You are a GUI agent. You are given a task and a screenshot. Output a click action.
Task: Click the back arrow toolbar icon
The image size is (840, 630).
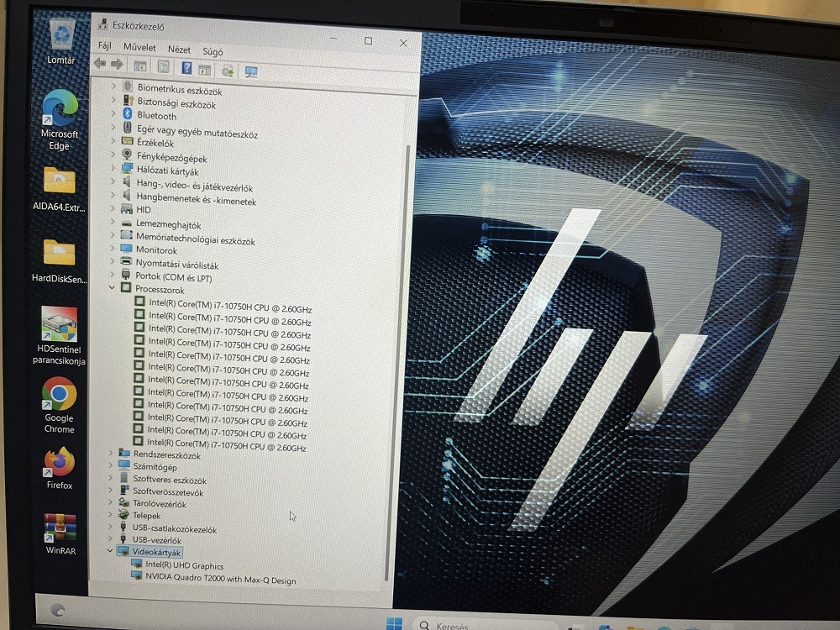(x=100, y=64)
